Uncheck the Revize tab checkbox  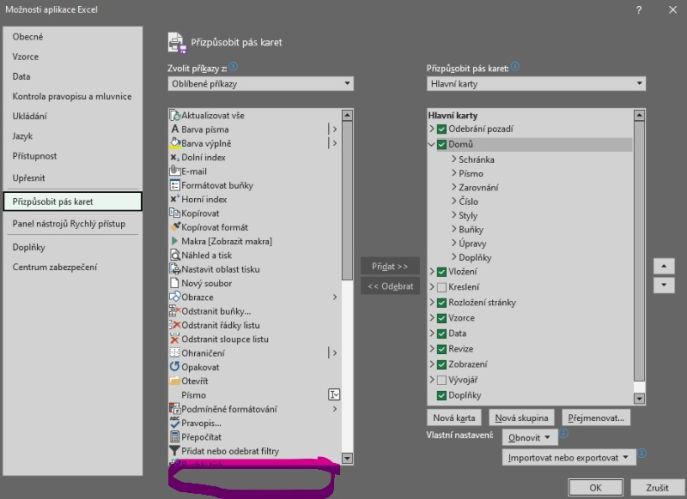(442, 349)
